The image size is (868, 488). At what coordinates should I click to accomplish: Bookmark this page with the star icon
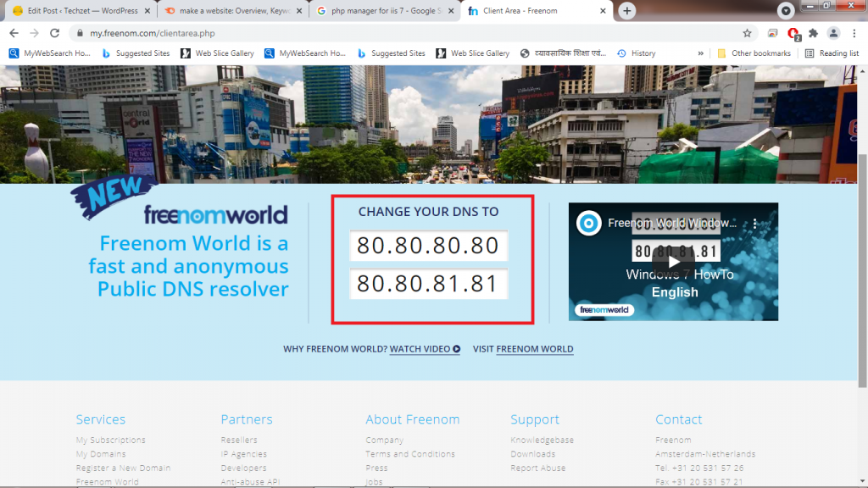[x=747, y=33]
